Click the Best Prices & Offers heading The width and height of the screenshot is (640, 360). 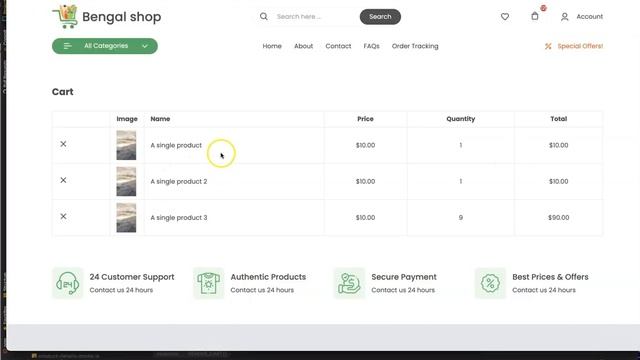click(550, 277)
